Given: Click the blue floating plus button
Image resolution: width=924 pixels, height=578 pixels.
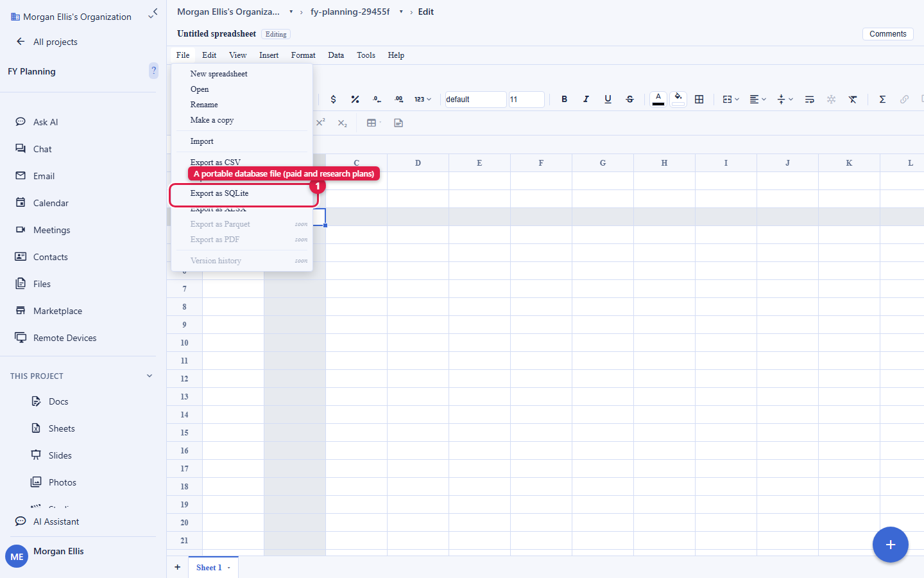Looking at the screenshot, I should pyautogui.click(x=891, y=545).
